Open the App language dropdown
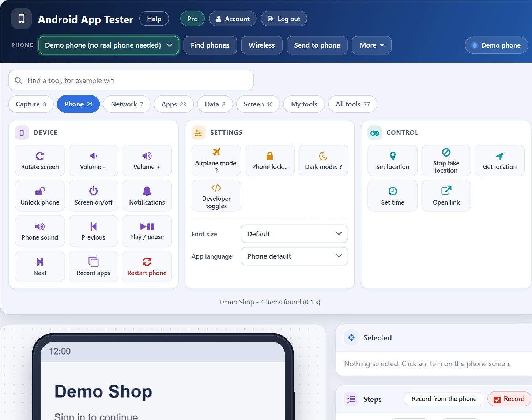The image size is (532, 420). pyautogui.click(x=294, y=256)
